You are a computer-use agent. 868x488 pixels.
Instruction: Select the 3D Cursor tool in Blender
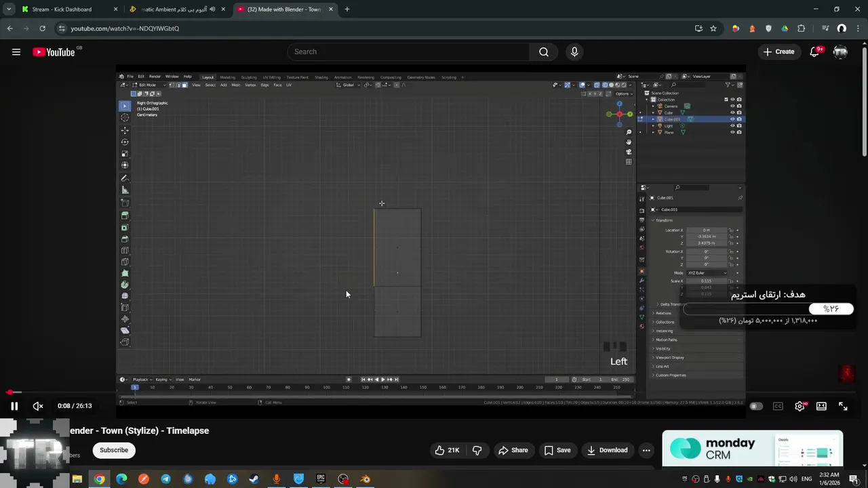[x=125, y=117]
